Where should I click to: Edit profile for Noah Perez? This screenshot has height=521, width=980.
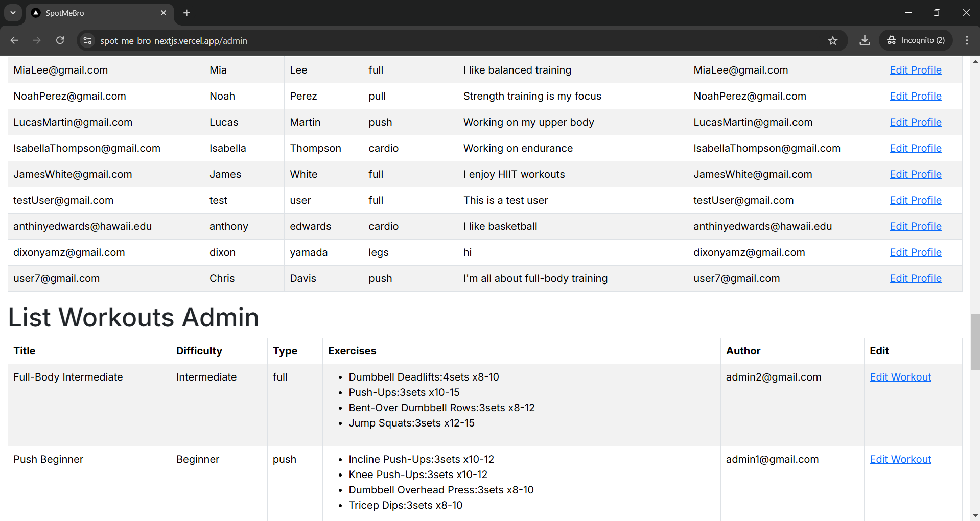pyautogui.click(x=915, y=96)
